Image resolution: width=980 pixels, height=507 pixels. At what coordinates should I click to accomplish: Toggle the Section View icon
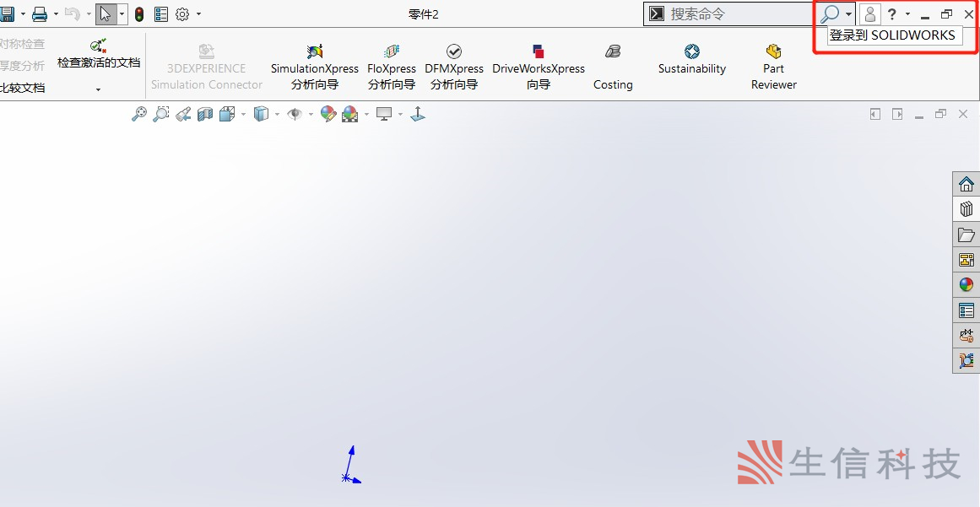point(205,114)
